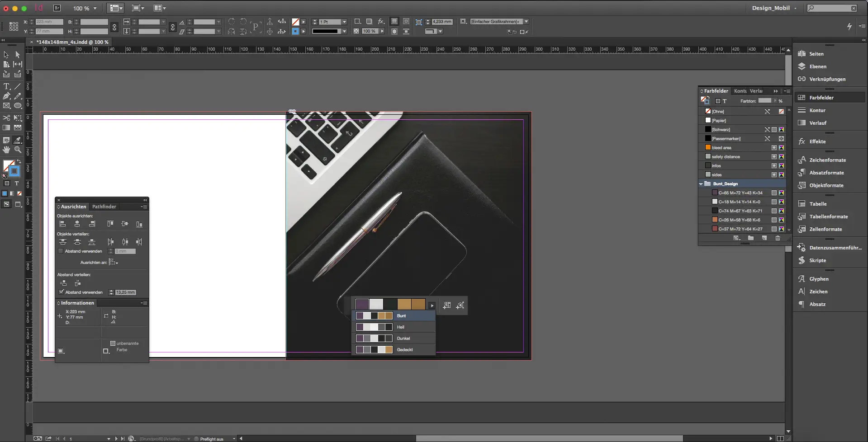Open the Glyphen panel
Viewport: 868px width, 442px height.
(819, 279)
